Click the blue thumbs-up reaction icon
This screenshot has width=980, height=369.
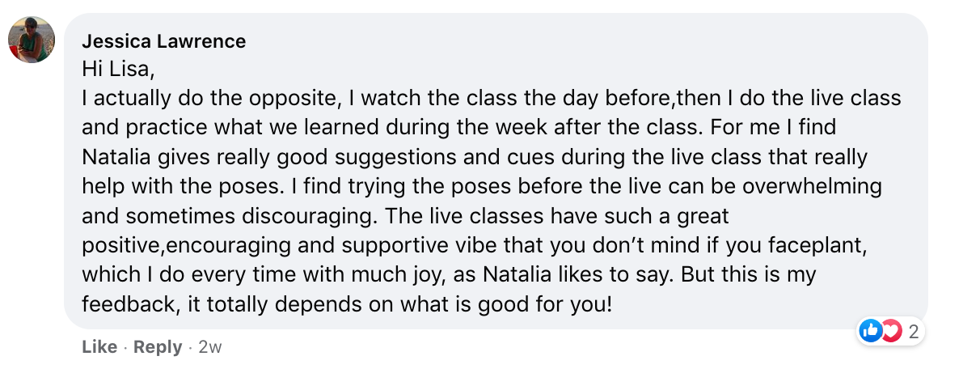[870, 330]
